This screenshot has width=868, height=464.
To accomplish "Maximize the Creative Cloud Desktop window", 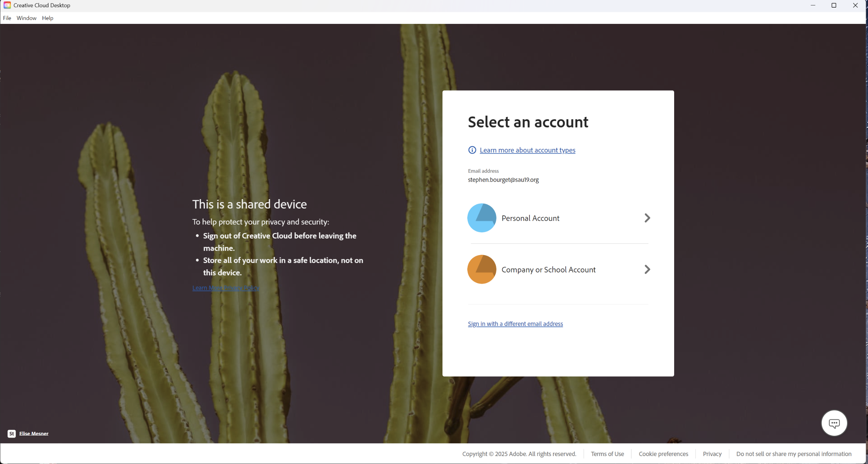I will 834,5.
